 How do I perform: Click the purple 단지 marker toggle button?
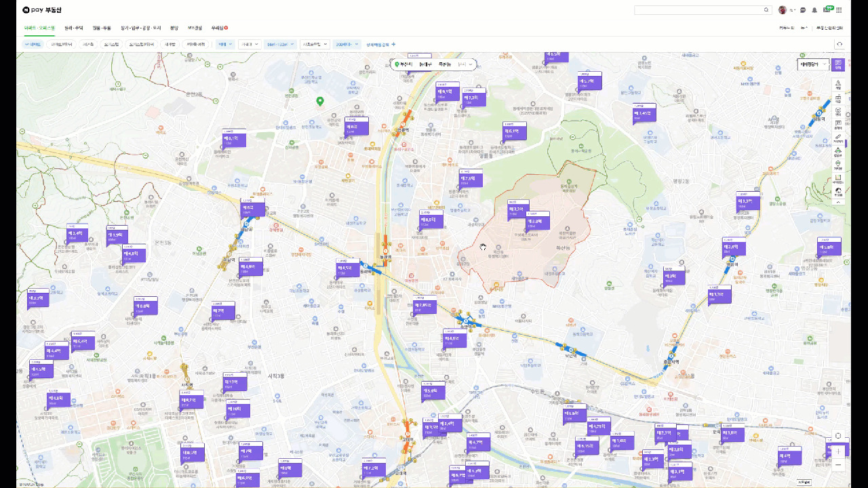838,65
